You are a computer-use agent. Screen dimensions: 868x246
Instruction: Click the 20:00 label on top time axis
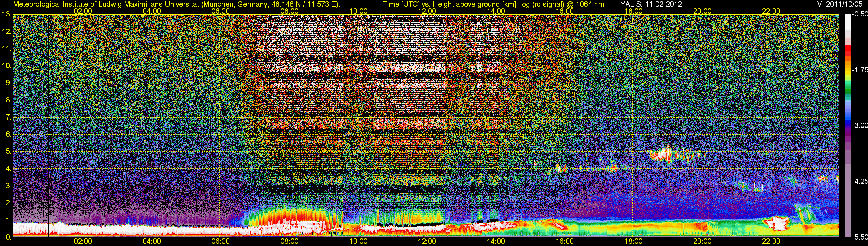702,11
